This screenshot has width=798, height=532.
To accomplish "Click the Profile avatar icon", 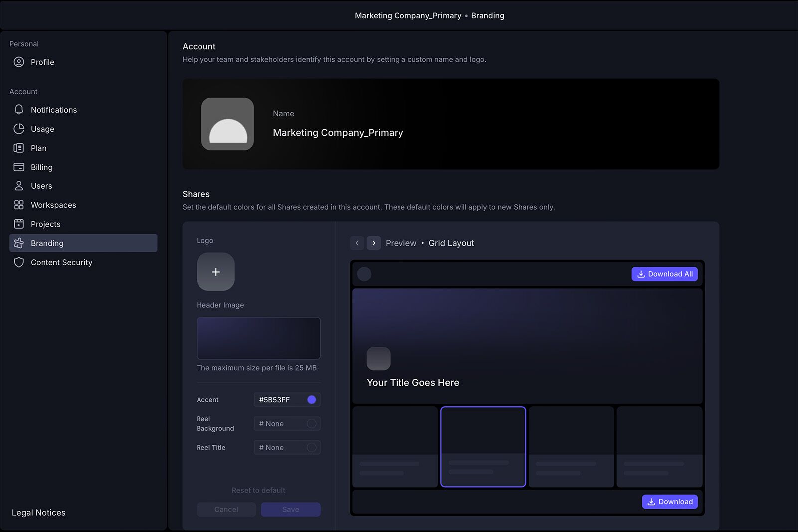I will click(19, 62).
